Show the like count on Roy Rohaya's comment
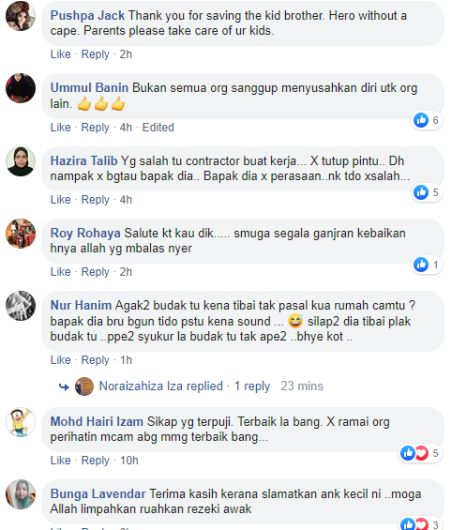Screen dimensions: 467x530 coord(426,264)
